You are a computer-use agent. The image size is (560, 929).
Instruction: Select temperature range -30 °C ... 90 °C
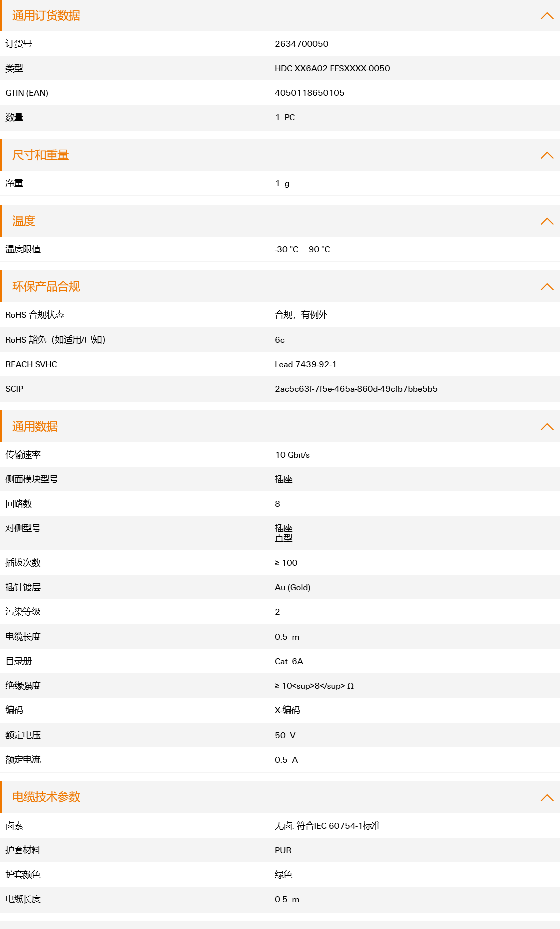point(302,249)
